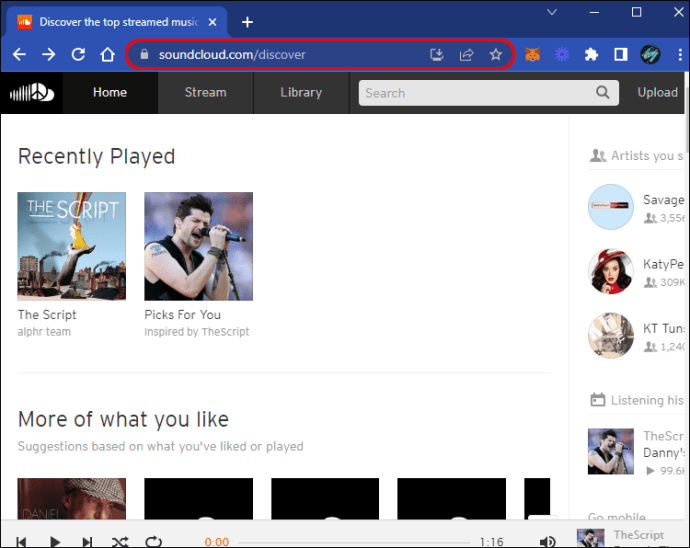This screenshot has height=548, width=690.
Task: Open The Script album thumbnail
Action: (x=72, y=246)
